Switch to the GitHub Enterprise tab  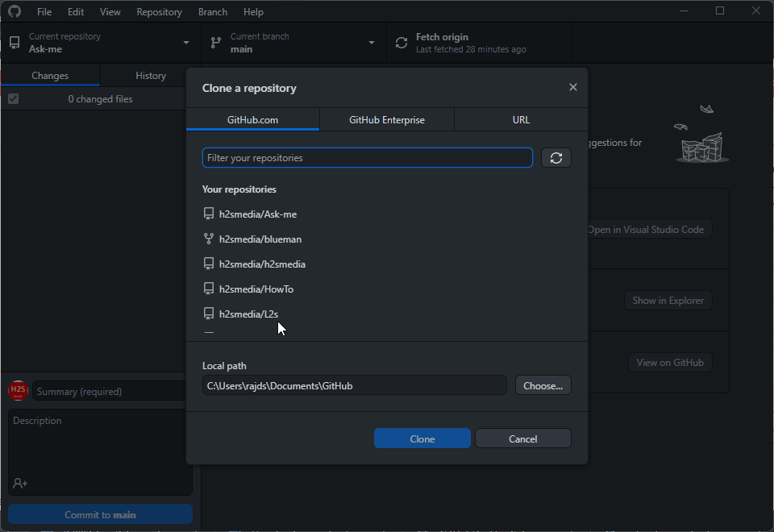[387, 118]
